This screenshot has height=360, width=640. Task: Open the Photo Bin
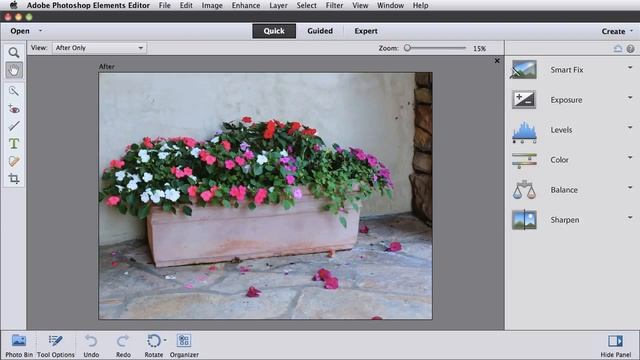pyautogui.click(x=19, y=346)
